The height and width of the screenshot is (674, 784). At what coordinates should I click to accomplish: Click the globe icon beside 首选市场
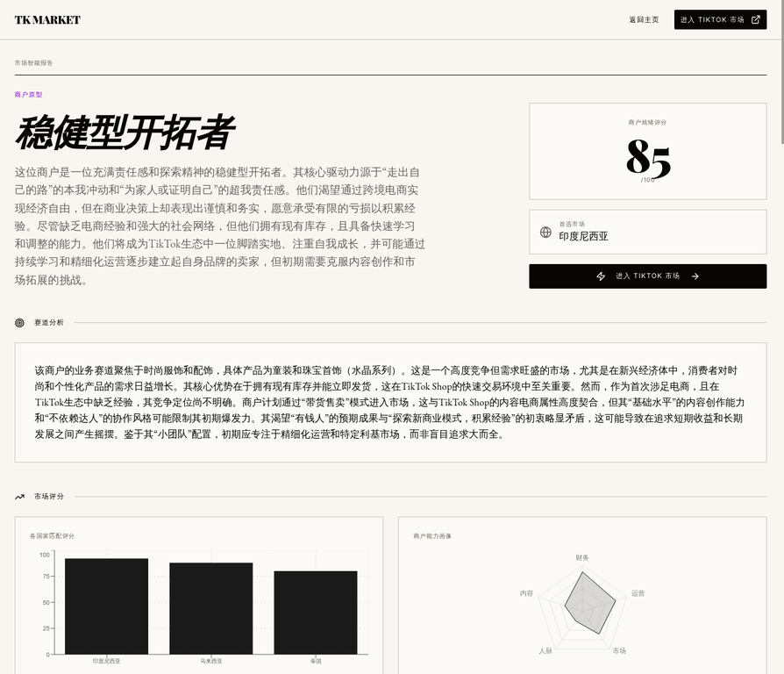[x=545, y=233]
